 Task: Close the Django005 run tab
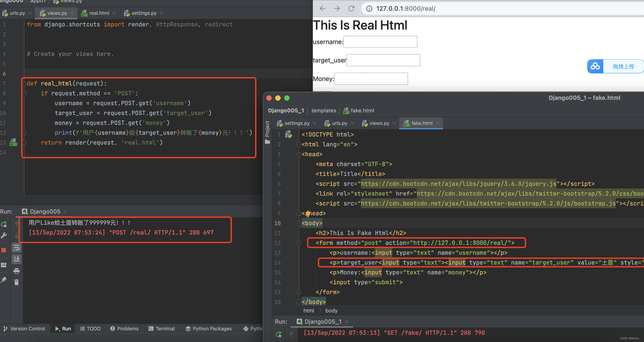click(x=66, y=212)
